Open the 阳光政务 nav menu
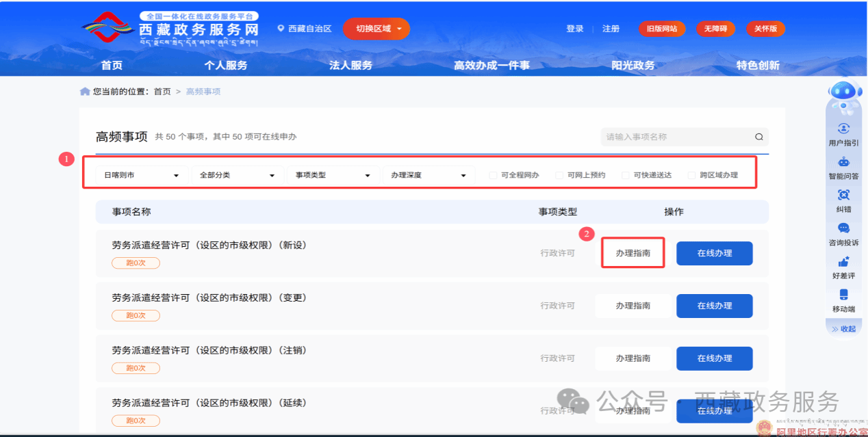868x437 pixels. coord(633,66)
